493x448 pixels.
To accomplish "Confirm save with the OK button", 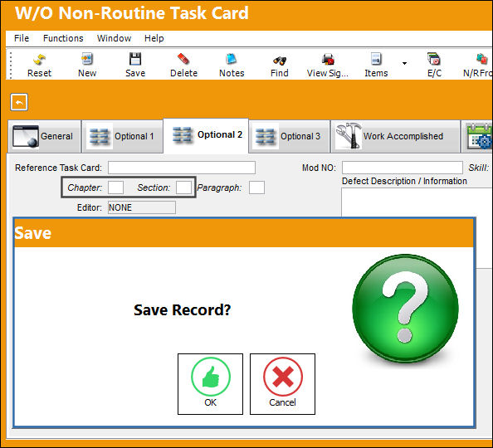I will click(210, 384).
